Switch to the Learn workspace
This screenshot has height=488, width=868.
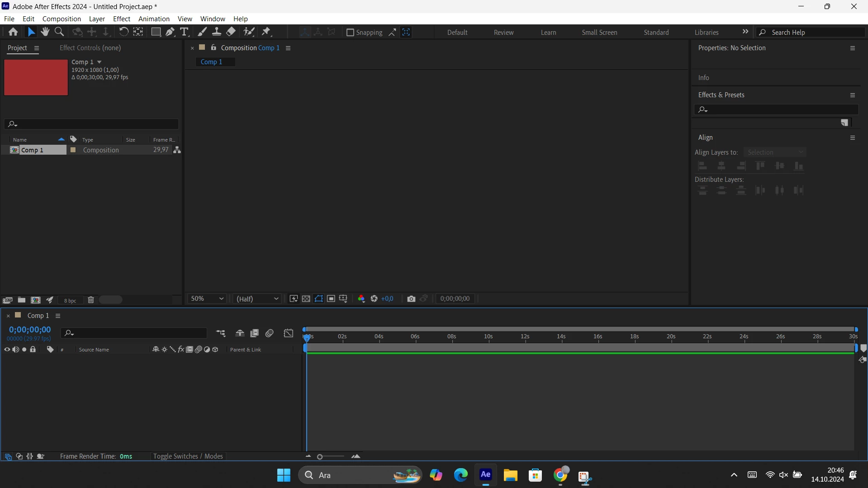click(548, 32)
